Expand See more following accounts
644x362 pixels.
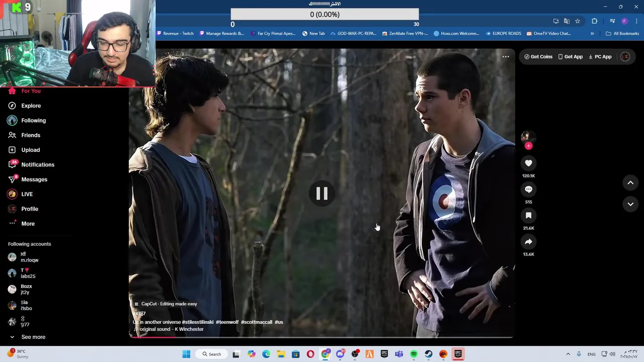point(27,337)
